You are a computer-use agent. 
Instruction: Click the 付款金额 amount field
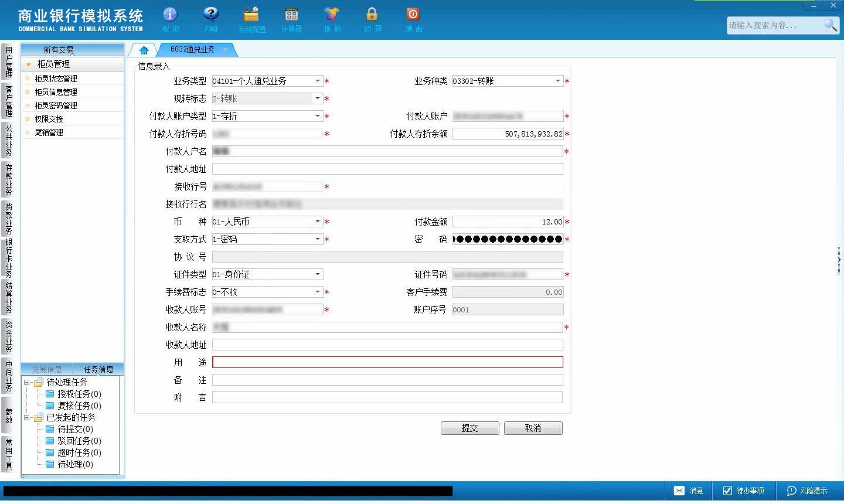tap(508, 222)
